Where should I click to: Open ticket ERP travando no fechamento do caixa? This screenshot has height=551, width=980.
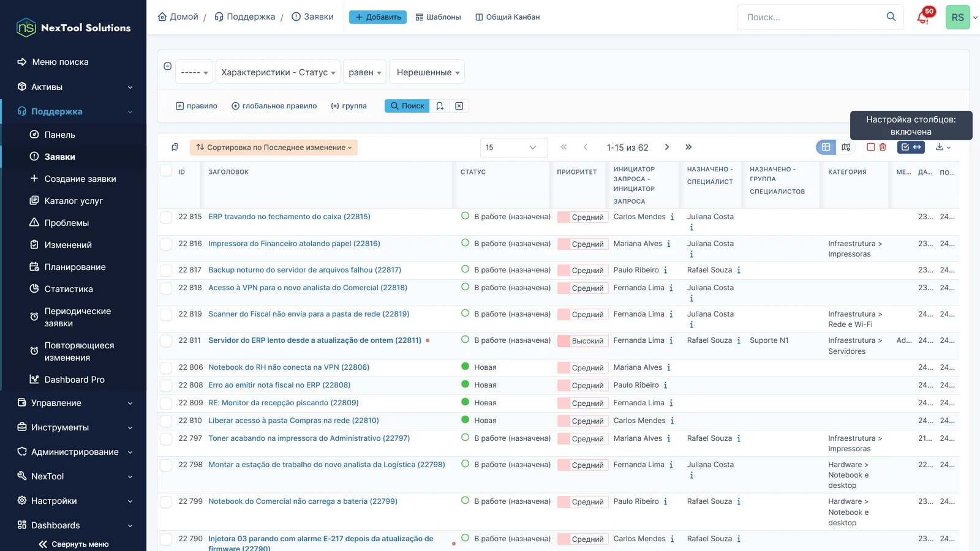click(x=289, y=217)
